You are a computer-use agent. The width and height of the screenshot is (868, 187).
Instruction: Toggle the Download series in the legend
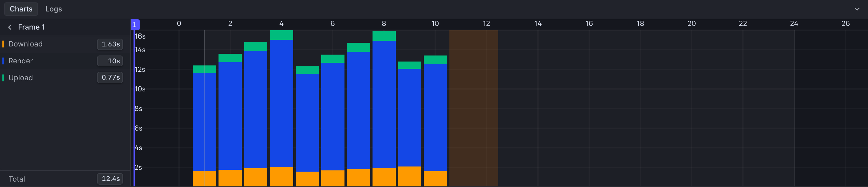coord(26,44)
